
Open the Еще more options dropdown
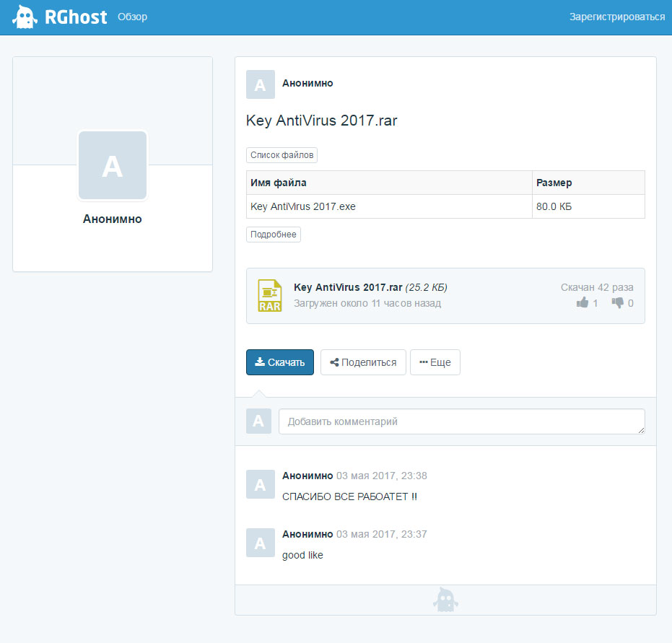pos(435,362)
